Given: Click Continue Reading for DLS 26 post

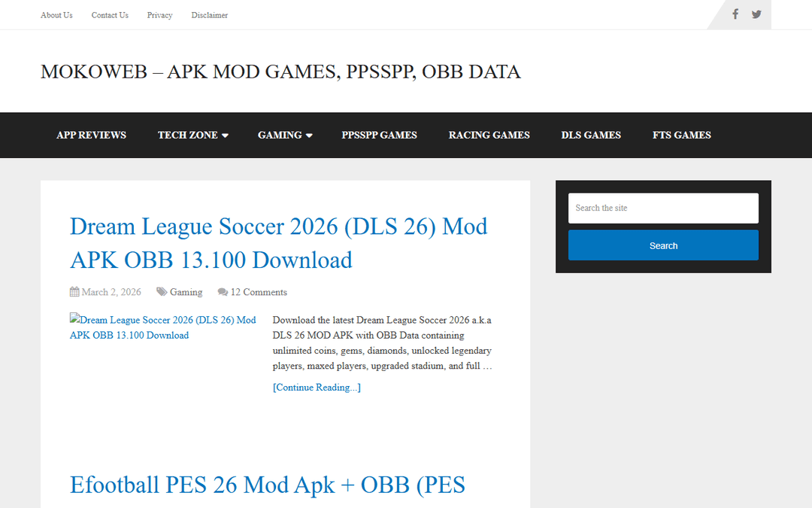Looking at the screenshot, I should (317, 388).
